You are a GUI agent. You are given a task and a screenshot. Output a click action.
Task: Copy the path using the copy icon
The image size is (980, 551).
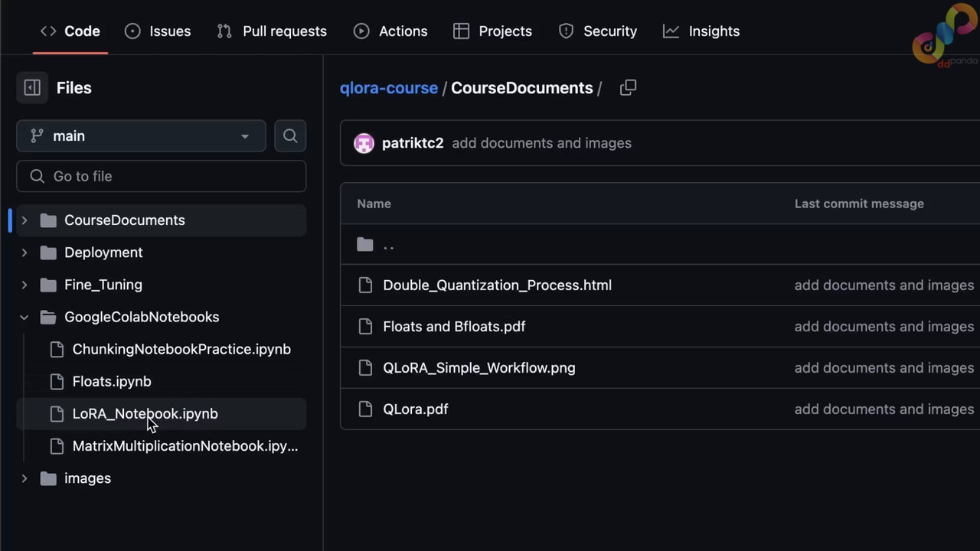coord(628,88)
